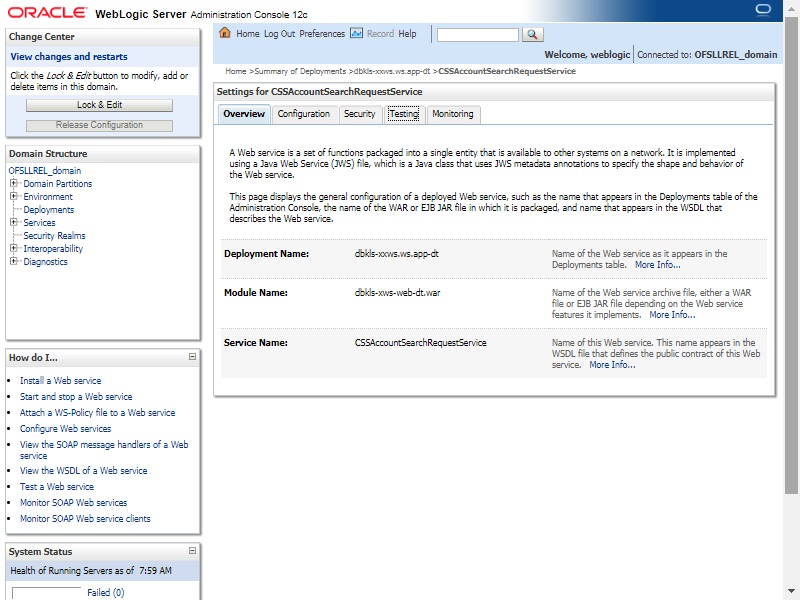Open Attach a WS-Policy file link
The width and height of the screenshot is (800, 600).
97,412
